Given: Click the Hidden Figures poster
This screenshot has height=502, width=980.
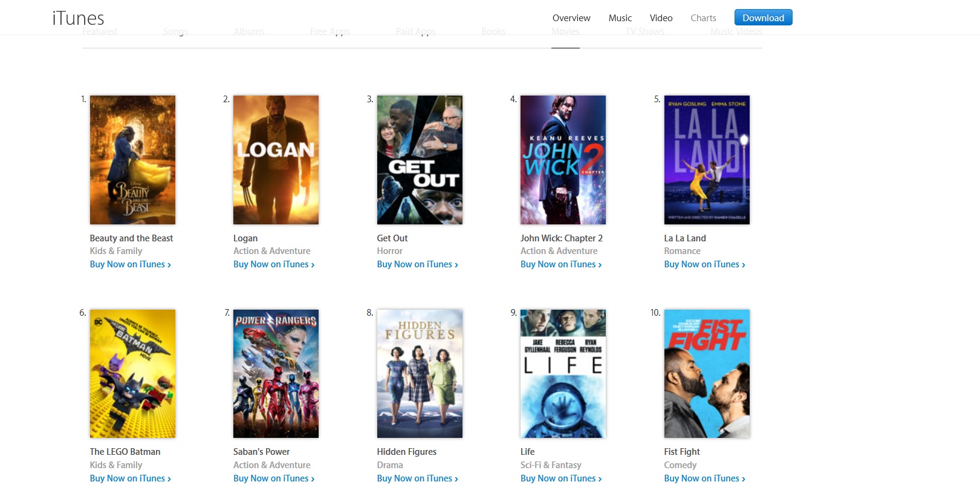Looking at the screenshot, I should 420,374.
